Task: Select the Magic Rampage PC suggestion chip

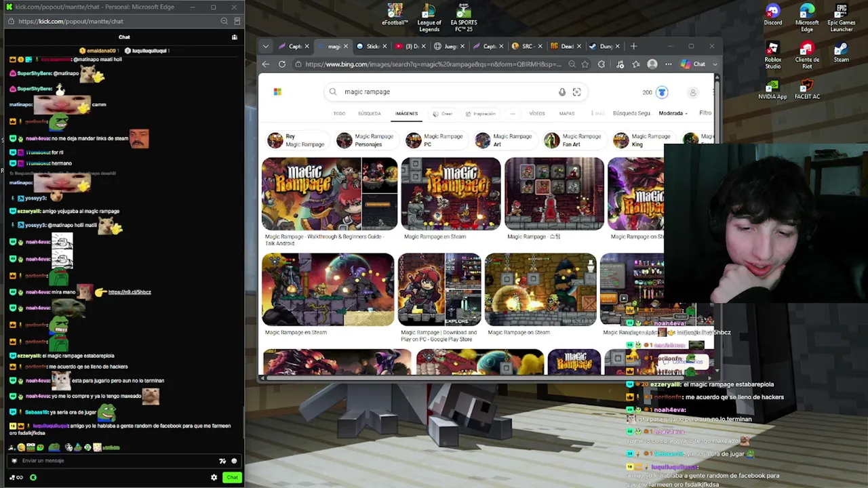Action: [436, 140]
